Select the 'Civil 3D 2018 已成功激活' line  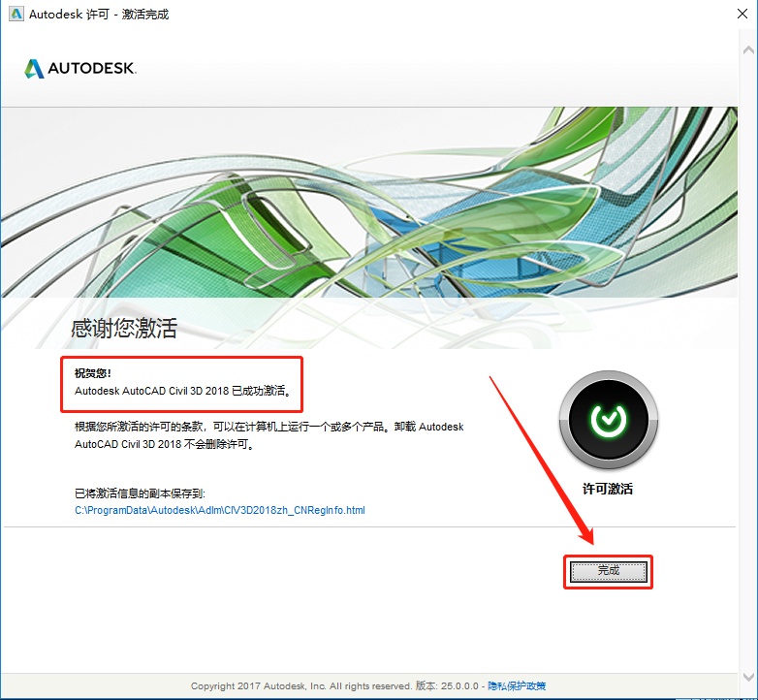pyautogui.click(x=183, y=391)
